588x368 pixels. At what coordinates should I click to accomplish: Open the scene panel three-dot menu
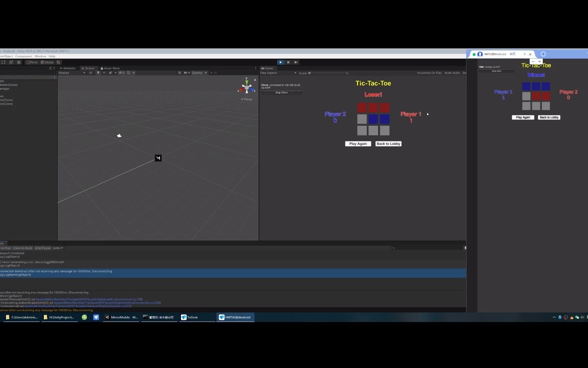(256, 68)
